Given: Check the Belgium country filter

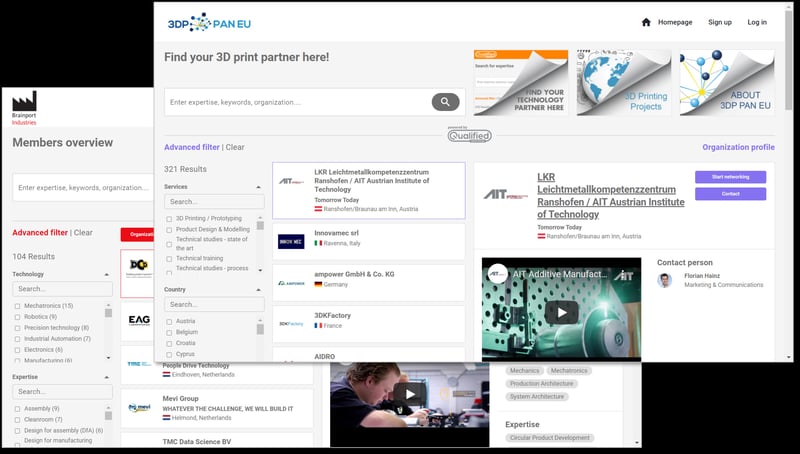Looking at the screenshot, I should 169,333.
